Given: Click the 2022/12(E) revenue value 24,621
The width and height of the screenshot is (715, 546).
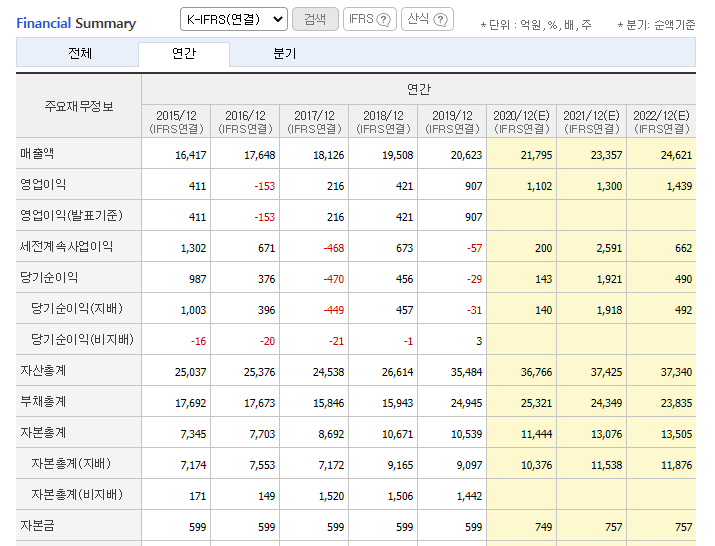Looking at the screenshot, I should tap(676, 155).
